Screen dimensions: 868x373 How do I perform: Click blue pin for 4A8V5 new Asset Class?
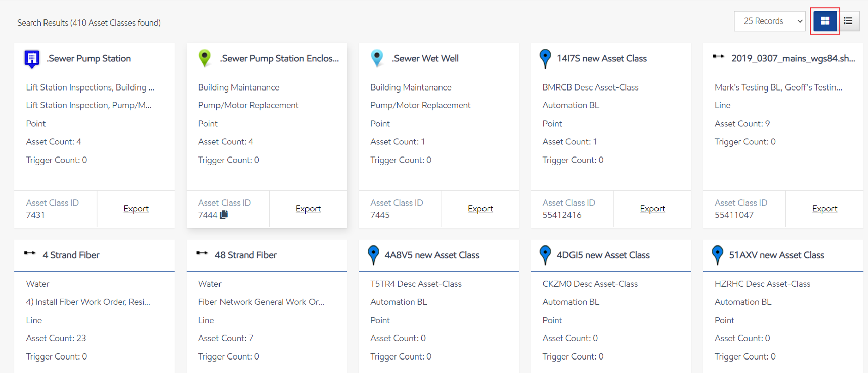[373, 255]
